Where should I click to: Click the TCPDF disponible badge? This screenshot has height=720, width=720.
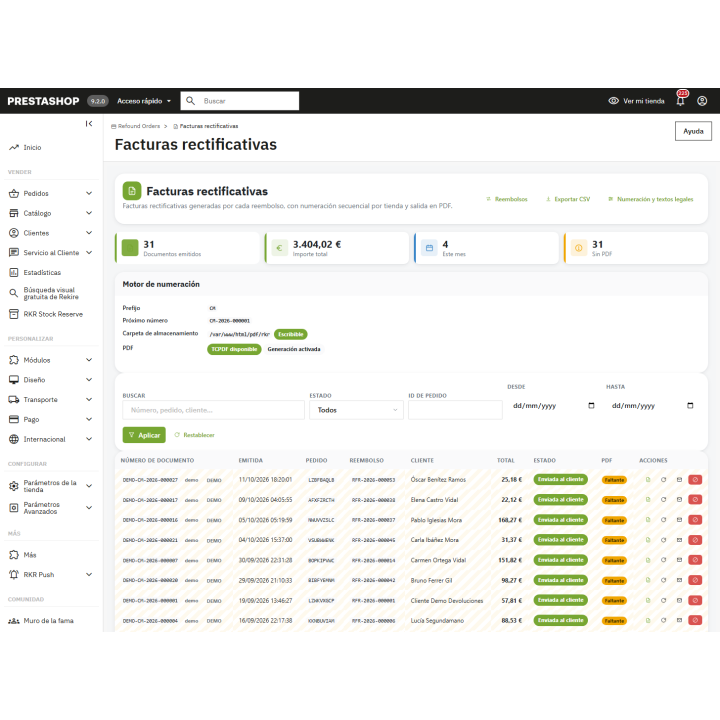(234, 349)
